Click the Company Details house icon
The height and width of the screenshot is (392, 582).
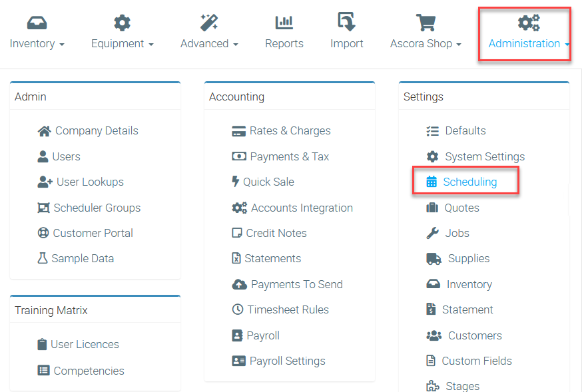click(x=44, y=131)
